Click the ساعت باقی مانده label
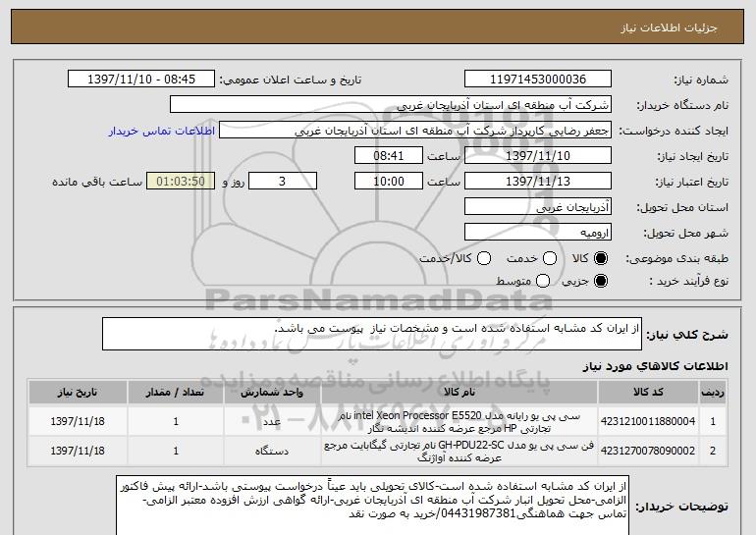Image resolution: width=756 pixels, height=535 pixels. (x=97, y=182)
